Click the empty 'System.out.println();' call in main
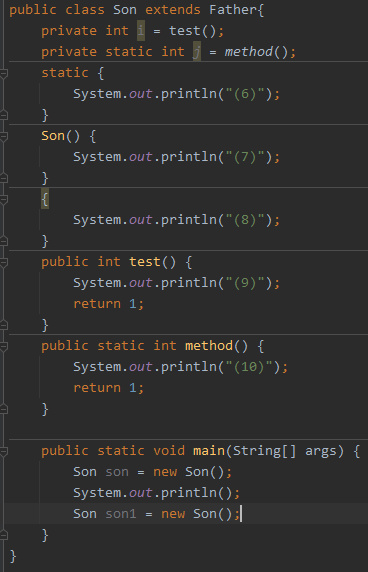368x572 pixels. 156,493
